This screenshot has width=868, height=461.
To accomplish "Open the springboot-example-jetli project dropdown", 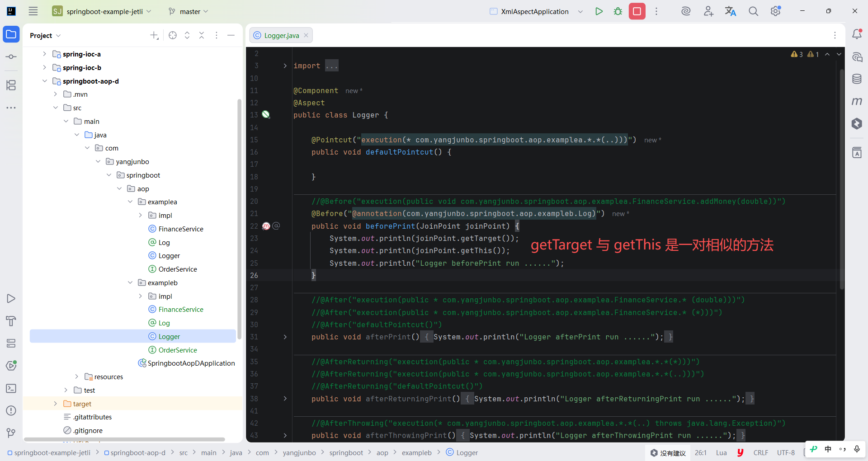I will (102, 11).
